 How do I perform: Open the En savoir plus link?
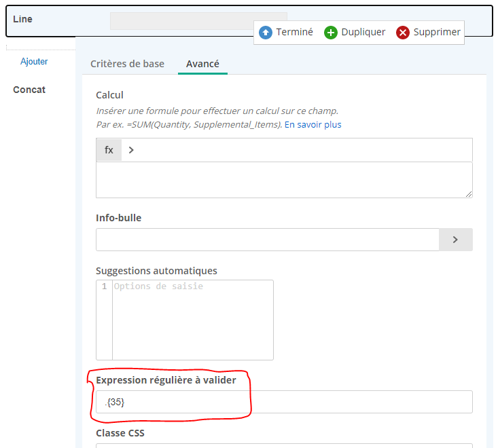click(x=313, y=125)
